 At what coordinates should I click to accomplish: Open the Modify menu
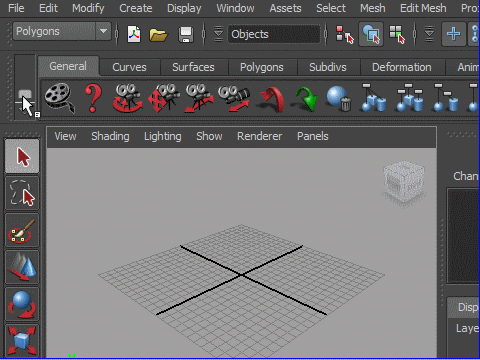tap(88, 8)
